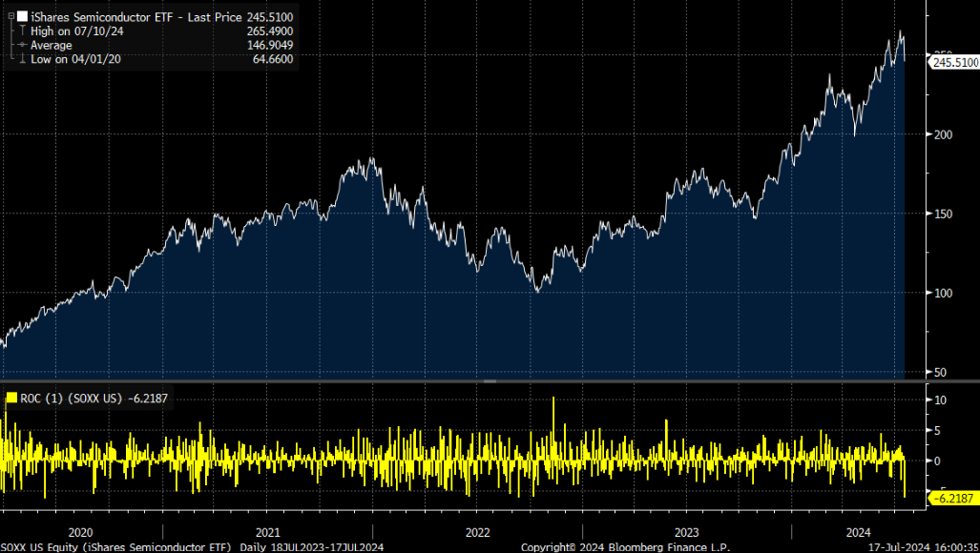Click the High on 07/10/24 marker icon
The width and height of the screenshot is (980, 553).
[x=21, y=30]
